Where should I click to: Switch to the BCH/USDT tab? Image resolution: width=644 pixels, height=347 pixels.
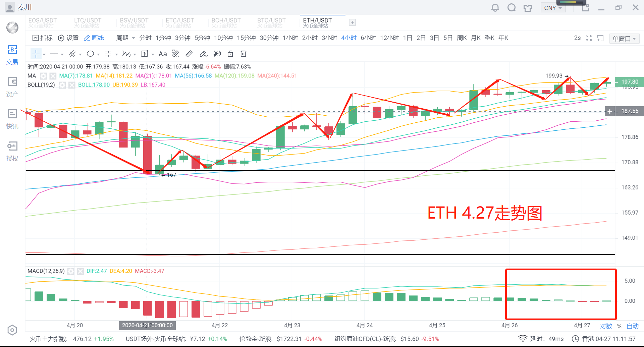[x=226, y=22]
